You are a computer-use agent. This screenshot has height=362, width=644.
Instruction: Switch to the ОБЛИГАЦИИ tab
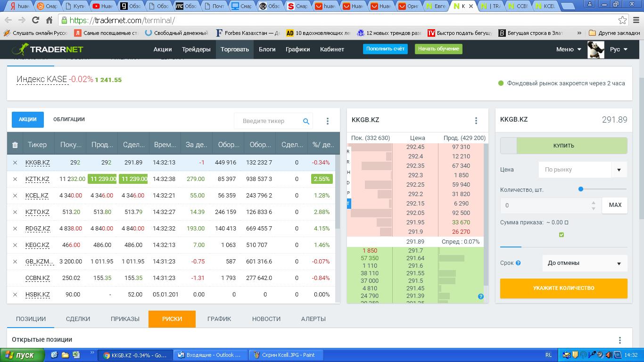point(69,119)
